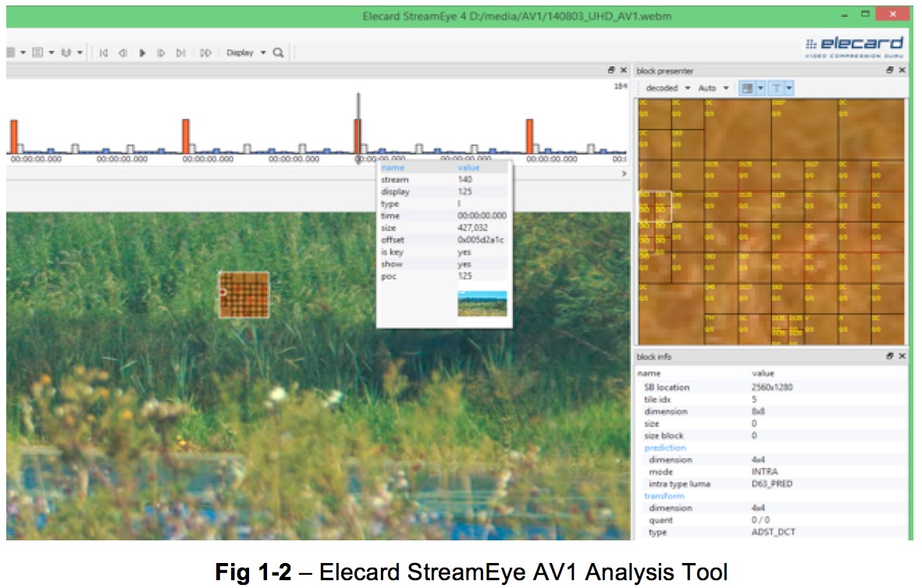Viewport: 922px width, 588px height.
Task: Toggle the text overlay button in block presenter
Action: [x=777, y=87]
